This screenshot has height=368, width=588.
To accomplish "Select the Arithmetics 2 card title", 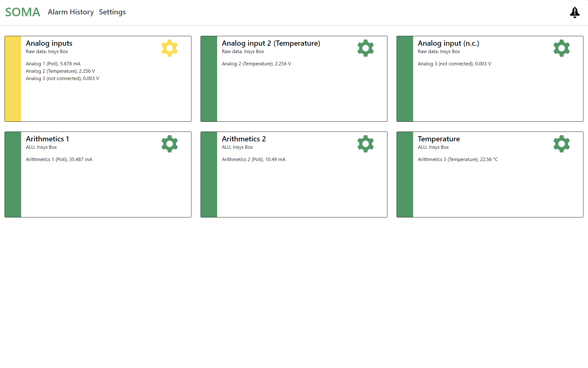I will point(244,139).
